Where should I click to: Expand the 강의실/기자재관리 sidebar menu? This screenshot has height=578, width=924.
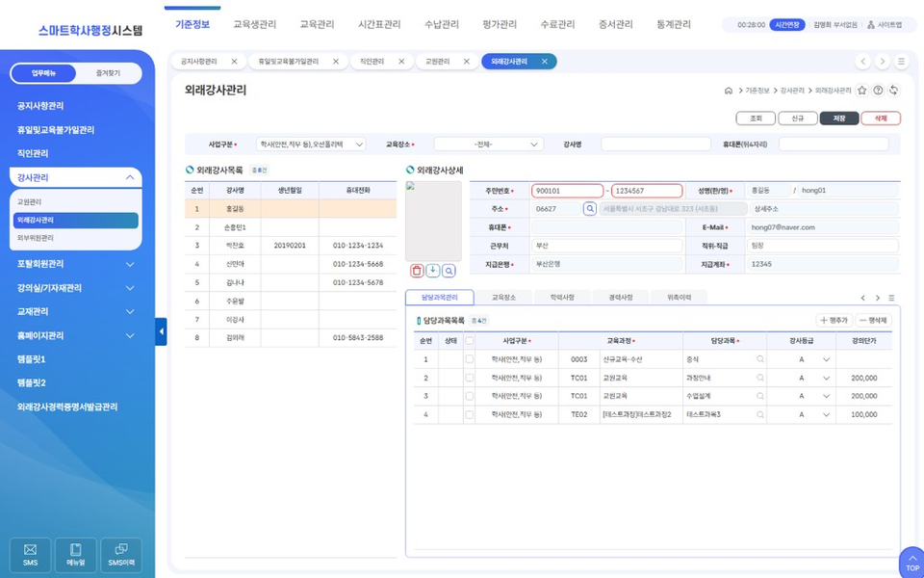pyautogui.click(x=75, y=288)
